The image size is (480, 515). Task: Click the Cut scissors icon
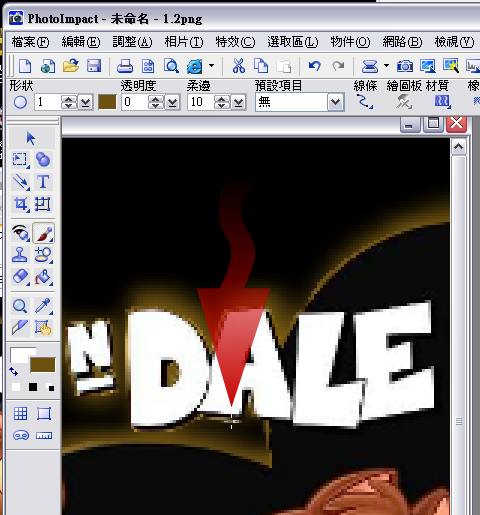tap(239, 66)
